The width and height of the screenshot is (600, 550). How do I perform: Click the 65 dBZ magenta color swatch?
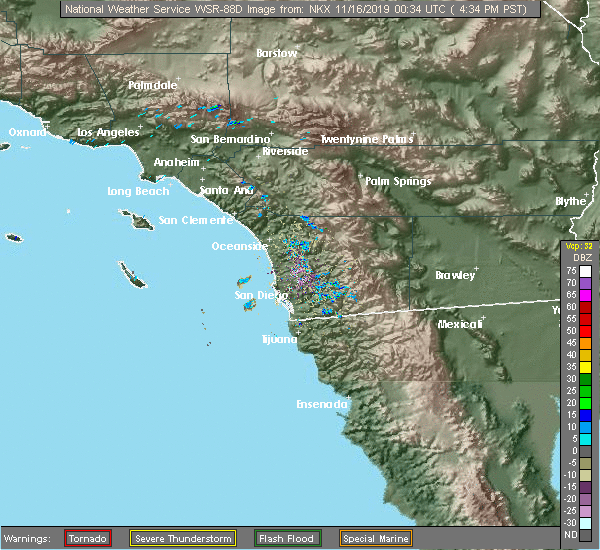[x=585, y=295]
